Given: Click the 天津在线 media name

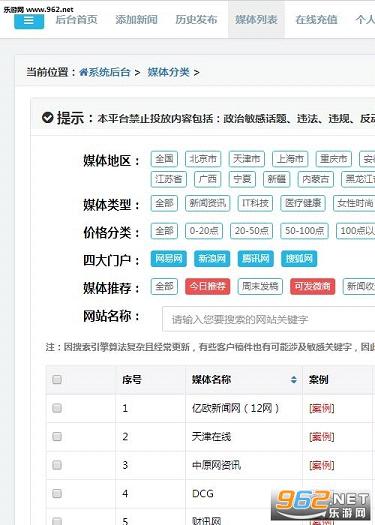Looking at the screenshot, I should [x=211, y=437].
